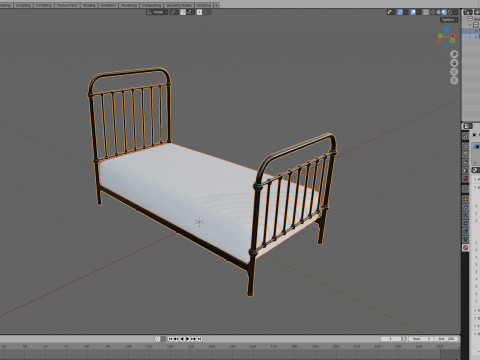Switch viewport shading to rendered

[x=450, y=12]
